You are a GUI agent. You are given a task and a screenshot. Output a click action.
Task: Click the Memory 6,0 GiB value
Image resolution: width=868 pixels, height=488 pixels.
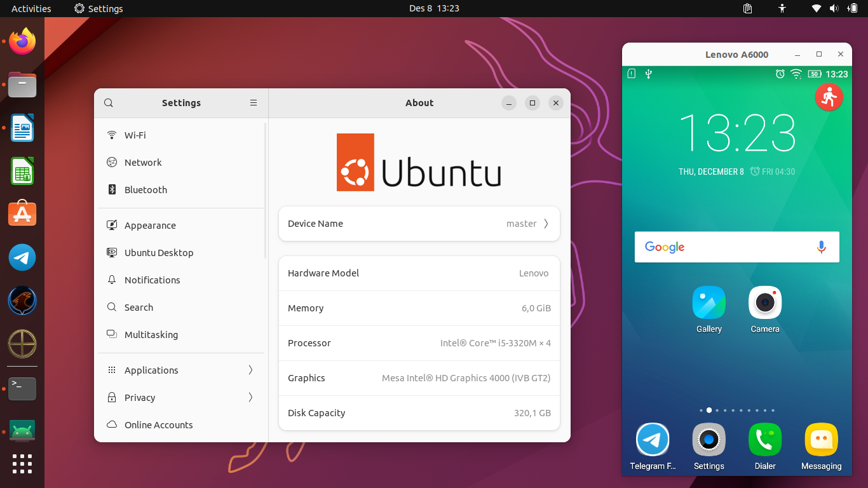point(536,308)
